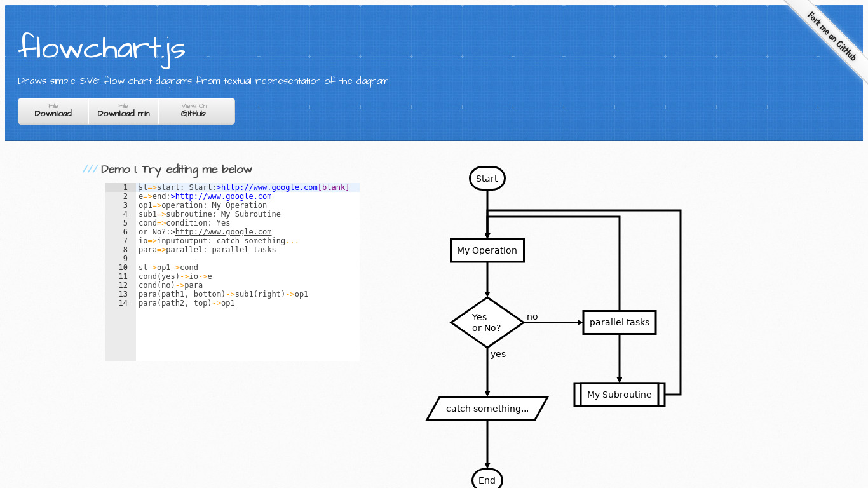Click code line 'cond(no)->para'
Screen dimensions: 868x488
(171, 285)
